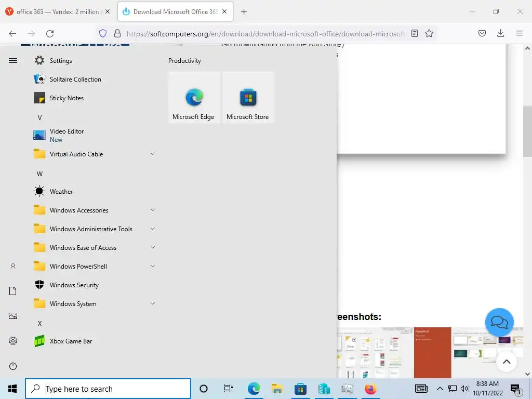Open Microsoft Edge tile in Productivity

194,97
